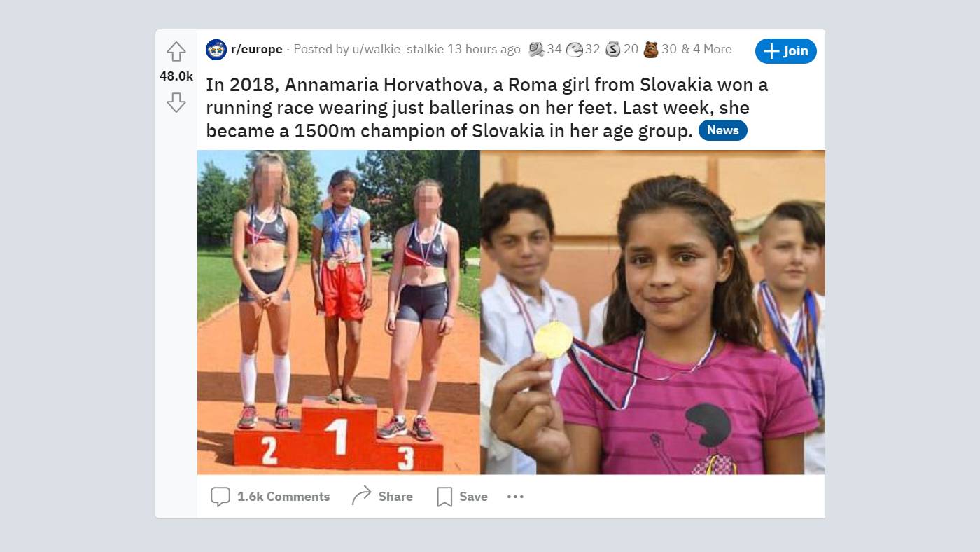This screenshot has width=980, height=552.
Task: Open the post title about Annamaria Horvathova
Action: [x=487, y=108]
